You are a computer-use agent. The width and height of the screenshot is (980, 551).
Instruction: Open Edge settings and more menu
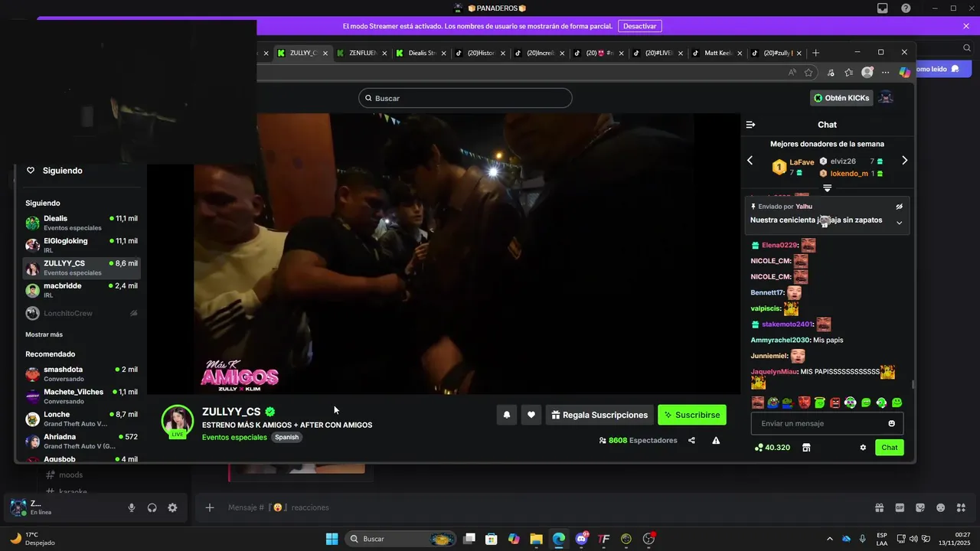coord(885,72)
